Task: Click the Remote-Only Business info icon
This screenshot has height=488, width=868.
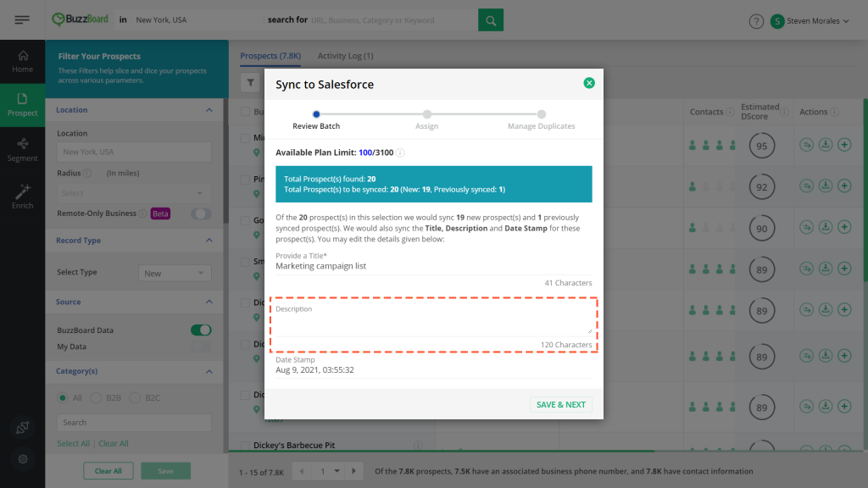Action: pyautogui.click(x=142, y=213)
